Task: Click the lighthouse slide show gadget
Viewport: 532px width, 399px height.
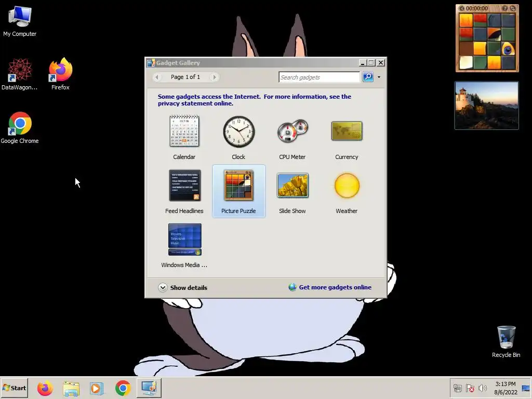Action: coord(486,105)
